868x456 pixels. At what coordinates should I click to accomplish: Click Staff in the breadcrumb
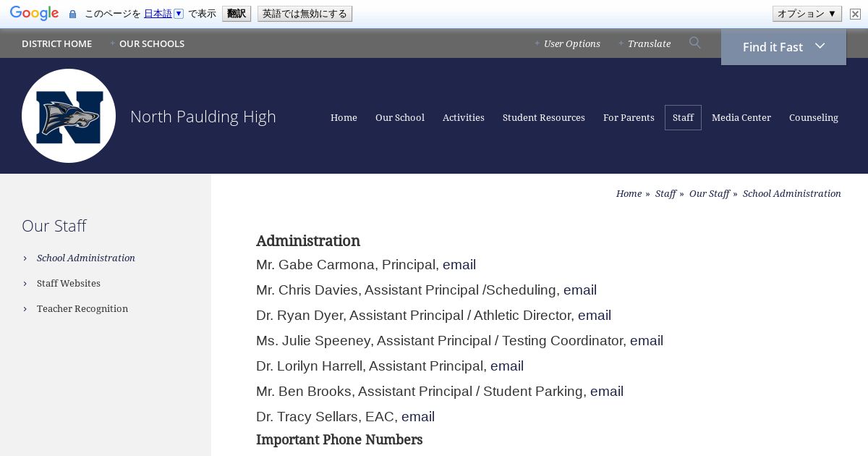tap(665, 193)
